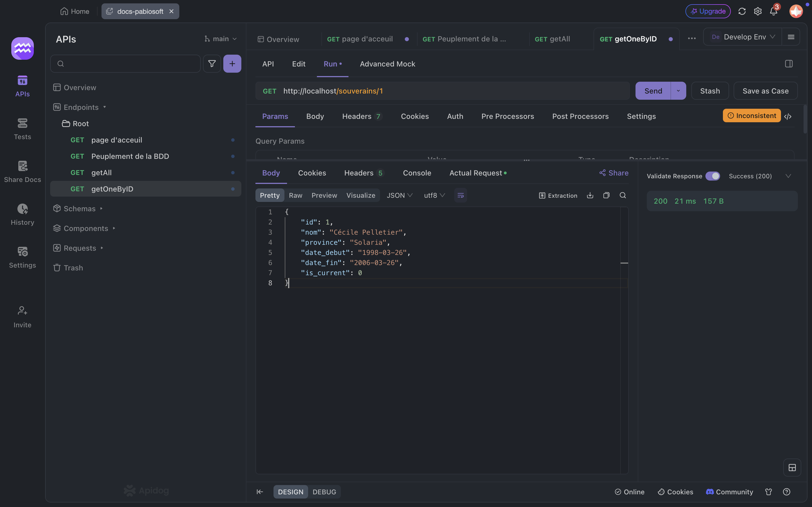Click the filter icon beside search

pos(212,64)
